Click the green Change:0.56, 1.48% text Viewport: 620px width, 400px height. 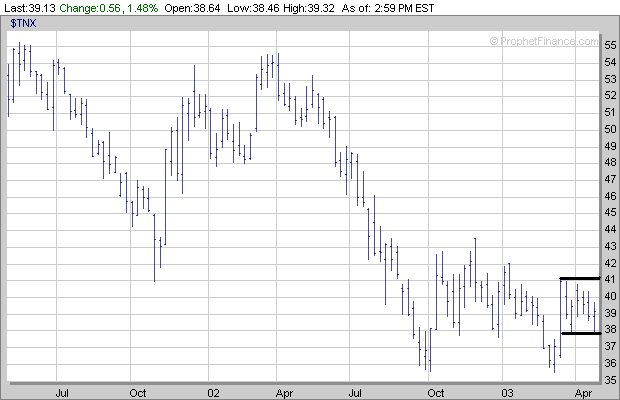tap(109, 8)
